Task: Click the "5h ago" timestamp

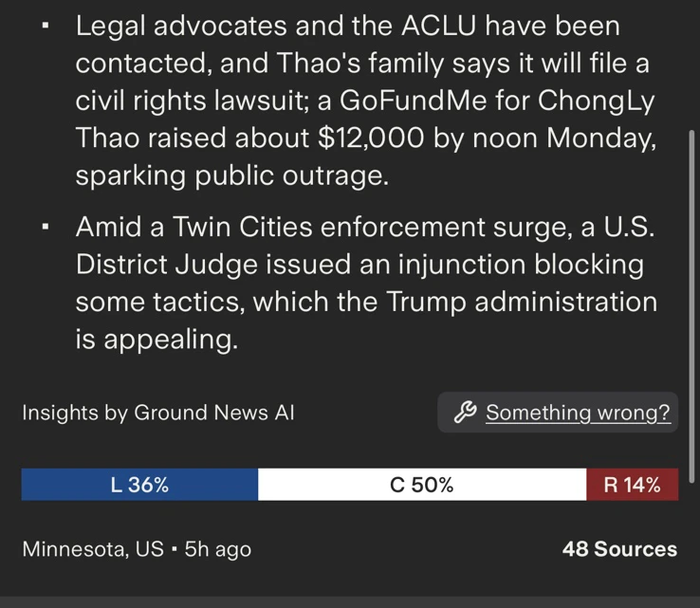Action: click(x=217, y=549)
